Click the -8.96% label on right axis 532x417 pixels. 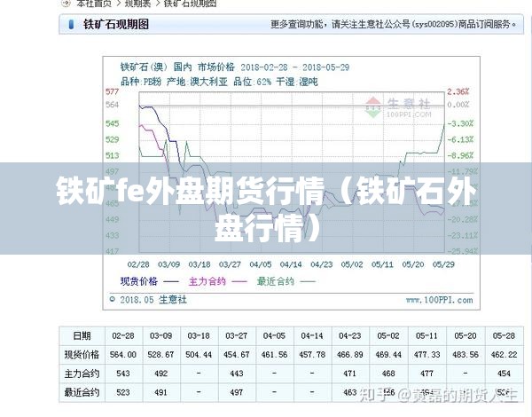[460, 155]
